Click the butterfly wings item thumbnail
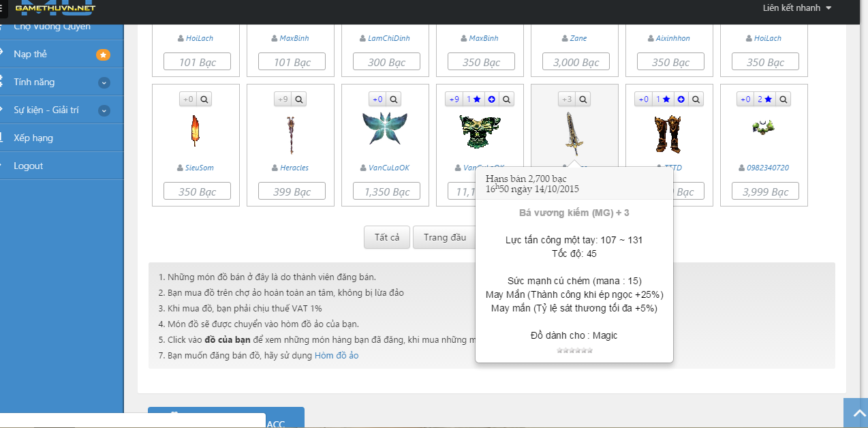The image size is (868, 428). pos(385,129)
